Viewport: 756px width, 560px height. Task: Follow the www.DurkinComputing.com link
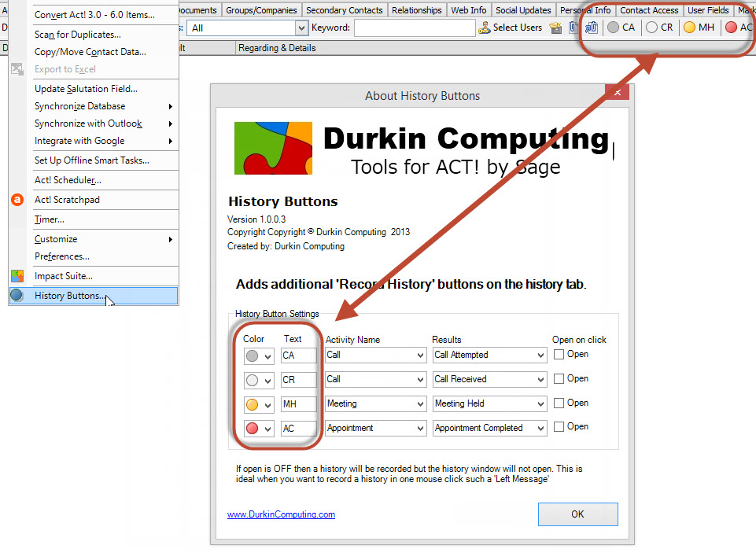click(x=281, y=514)
